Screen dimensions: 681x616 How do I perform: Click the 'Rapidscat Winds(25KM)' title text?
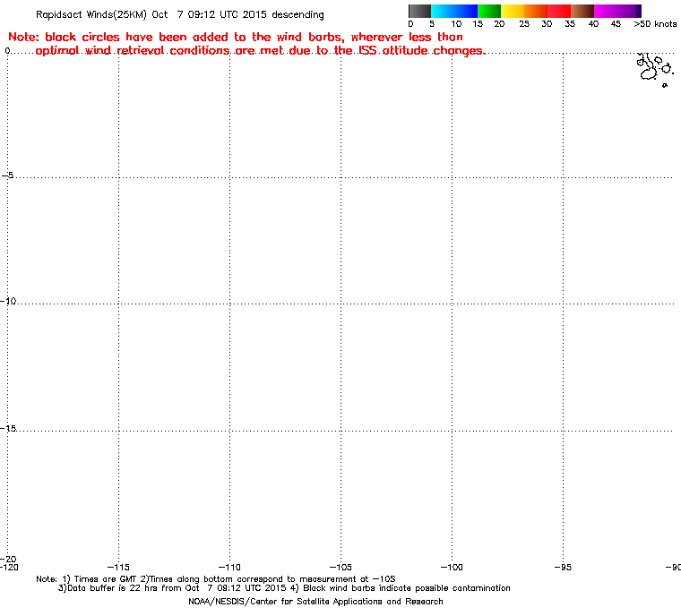[x=91, y=14]
